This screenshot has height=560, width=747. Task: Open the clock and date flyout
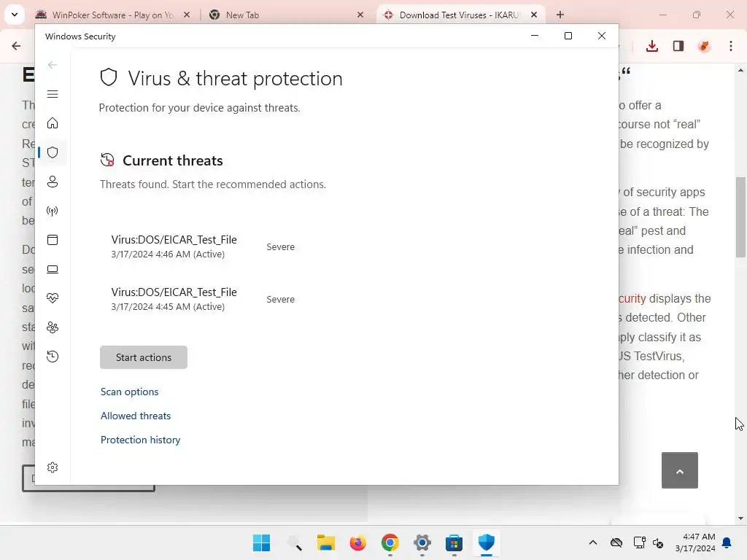[x=695, y=542]
